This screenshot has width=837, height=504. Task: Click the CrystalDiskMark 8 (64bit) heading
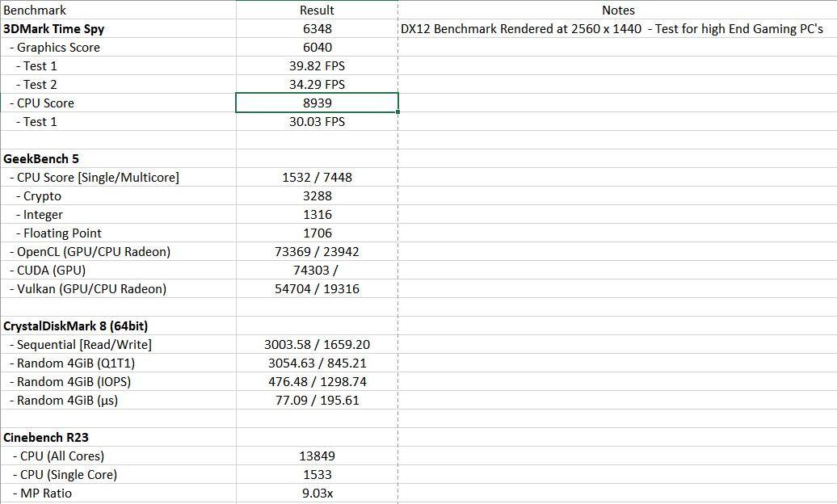[x=75, y=326]
